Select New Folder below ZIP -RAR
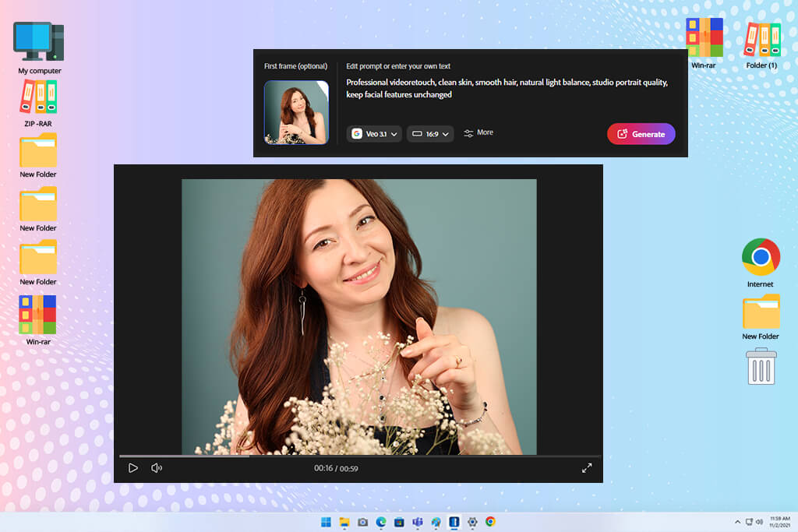The width and height of the screenshot is (798, 532). [38, 156]
